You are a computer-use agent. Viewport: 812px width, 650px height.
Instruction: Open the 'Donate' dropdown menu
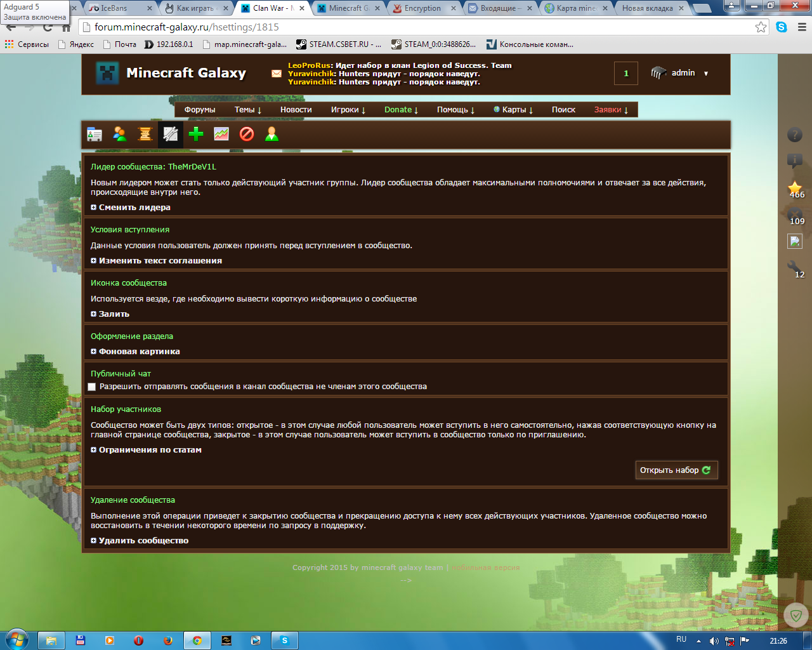[402, 110]
